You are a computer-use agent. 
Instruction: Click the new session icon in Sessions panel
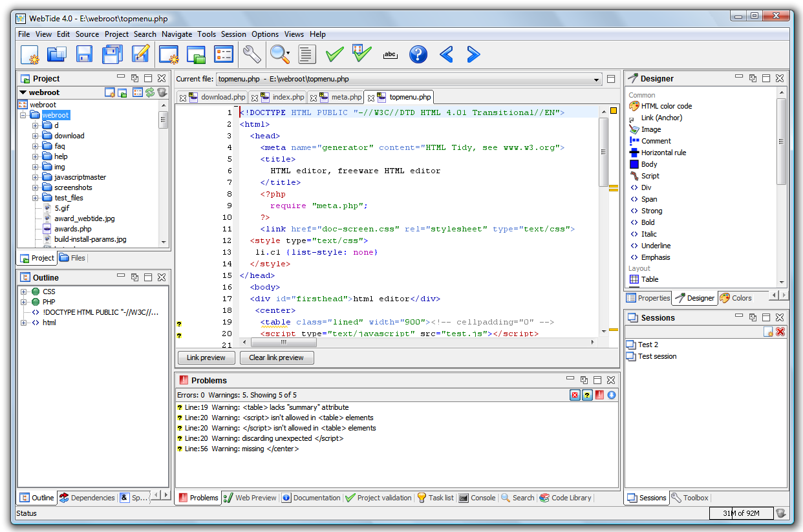[x=768, y=332]
